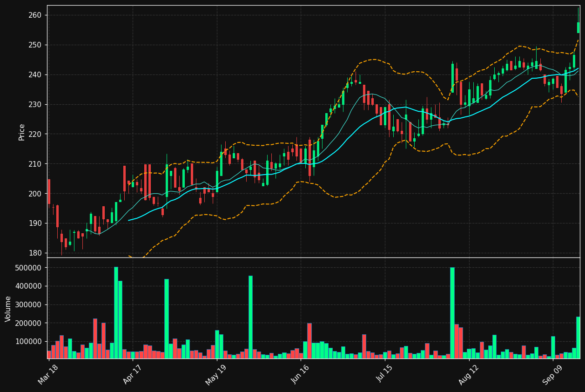Click the 100000 volume axis label
Image resolution: width=585 pixels, height=392 pixels.
[x=29, y=341]
